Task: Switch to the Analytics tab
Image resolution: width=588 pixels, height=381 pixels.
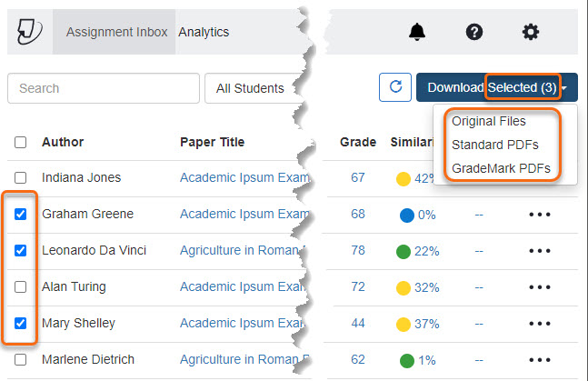Action: click(204, 32)
